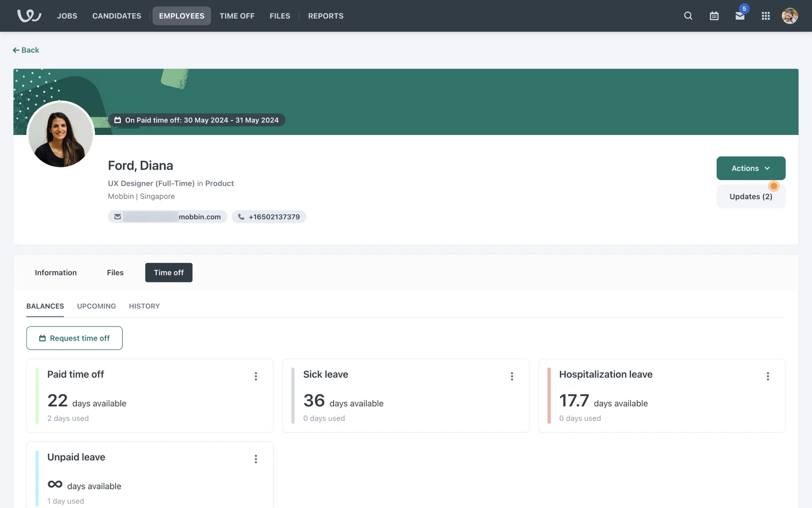Click the Updates (2) button
Viewport: 812px width, 508px height.
[751, 196]
